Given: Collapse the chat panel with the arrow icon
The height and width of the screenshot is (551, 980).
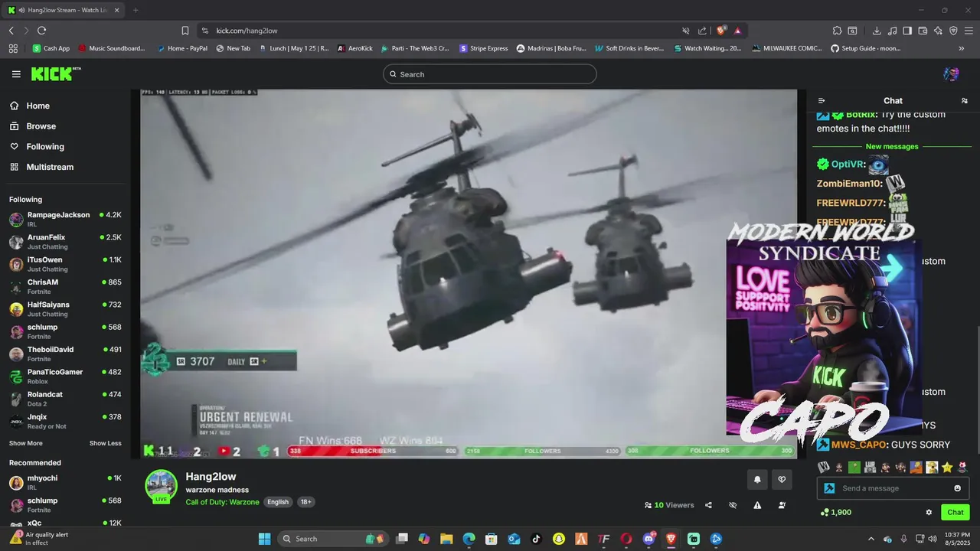Looking at the screenshot, I should tap(822, 100).
